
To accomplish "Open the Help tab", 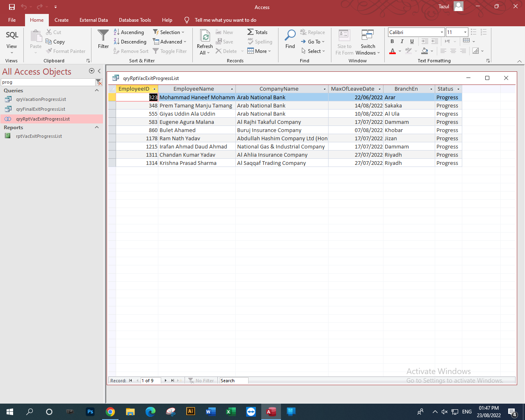I will (x=167, y=20).
